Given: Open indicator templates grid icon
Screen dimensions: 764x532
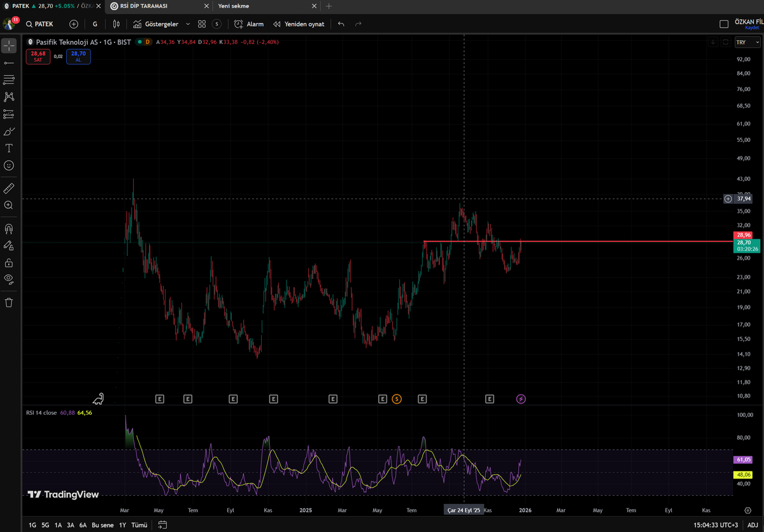Looking at the screenshot, I should click(x=202, y=24).
